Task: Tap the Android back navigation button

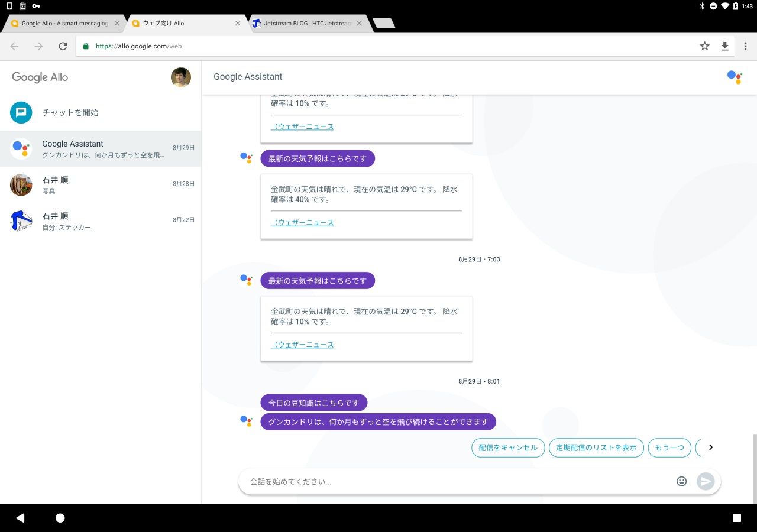Action: [20, 518]
